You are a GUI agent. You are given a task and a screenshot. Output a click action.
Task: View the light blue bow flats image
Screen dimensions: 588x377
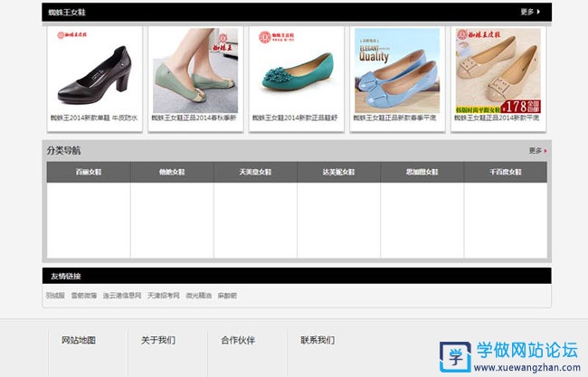tap(396, 70)
